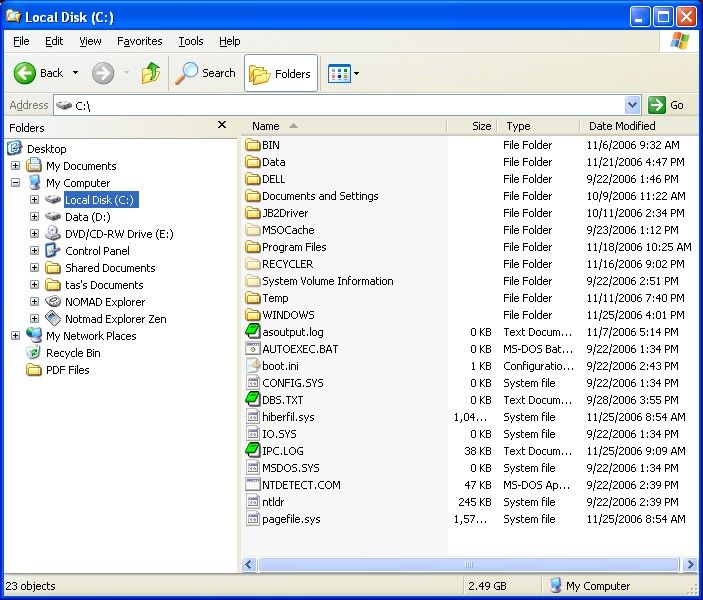Toggle the Folders pane button
Viewport: 703px width, 600px height.
coord(281,73)
